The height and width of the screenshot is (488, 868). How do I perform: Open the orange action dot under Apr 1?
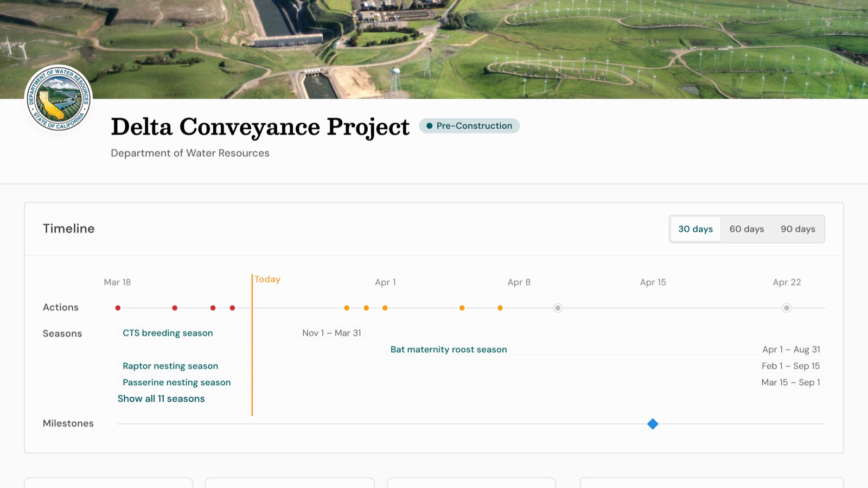click(385, 308)
